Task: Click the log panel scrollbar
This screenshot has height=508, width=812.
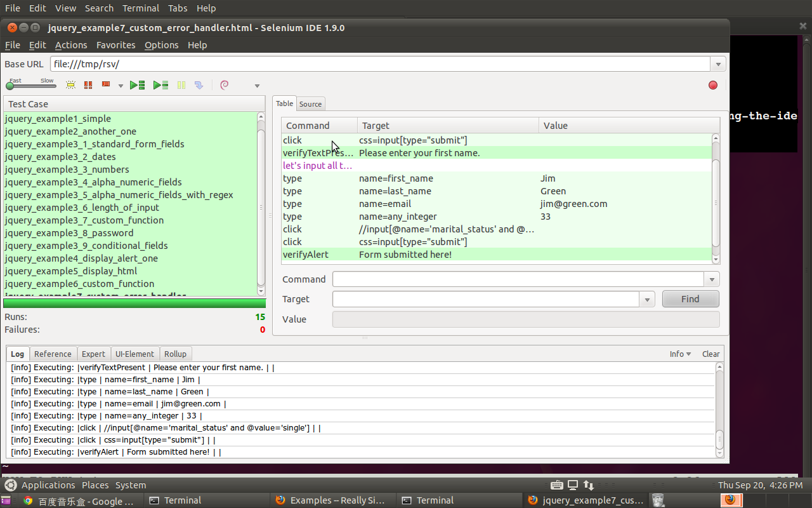Action: (719, 410)
